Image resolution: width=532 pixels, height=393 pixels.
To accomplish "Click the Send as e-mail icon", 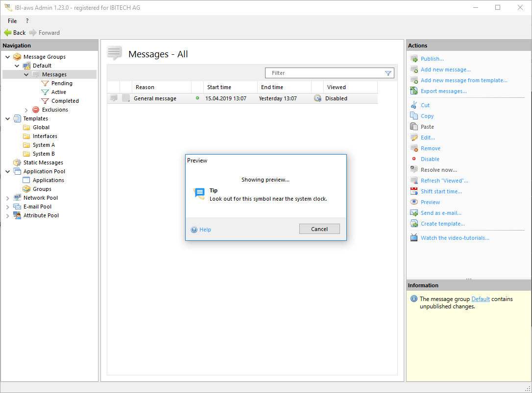I will coord(414,213).
